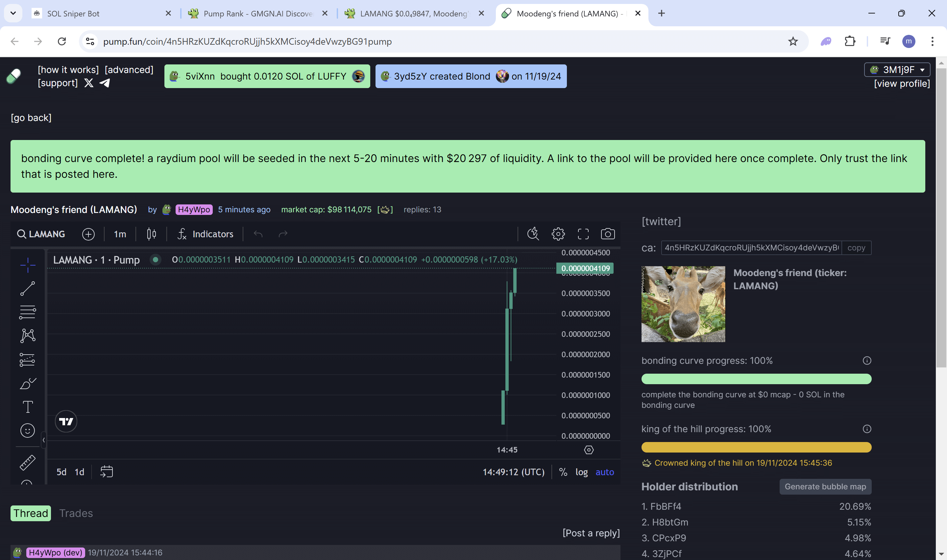The height and width of the screenshot is (560, 947).
Task: Open the go to date calendar icon
Action: click(107, 472)
